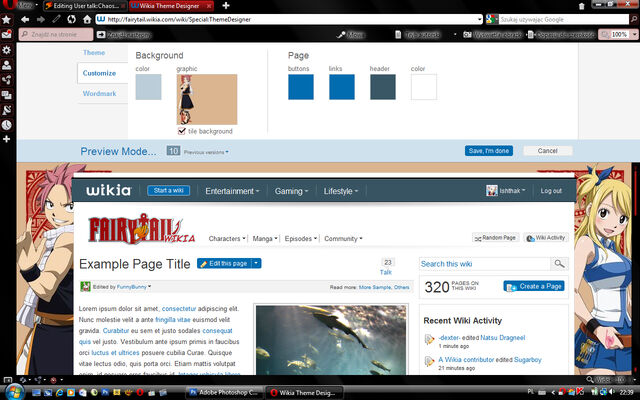Viewport: 640px width, 400px height.
Task: Click the Save, I'm done button
Action: tap(489, 151)
